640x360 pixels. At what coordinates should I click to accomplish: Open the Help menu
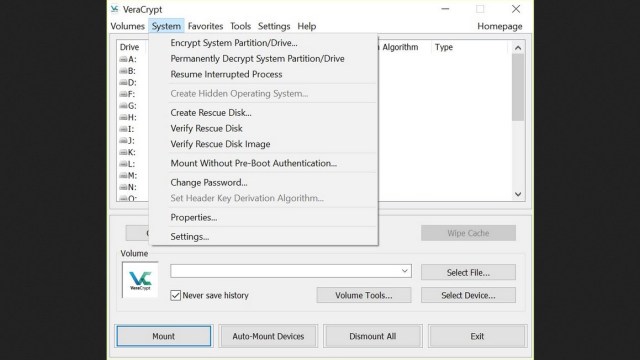click(x=307, y=26)
